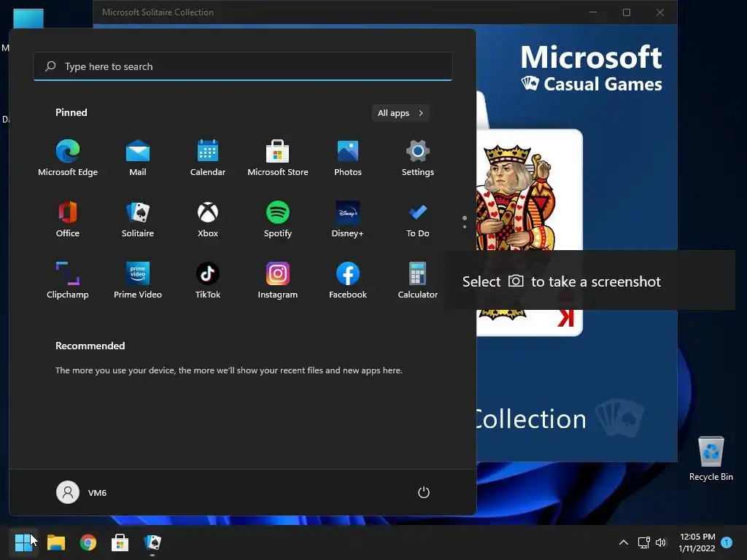
Task: Open File Explorer from the taskbar
Action: coord(55,542)
